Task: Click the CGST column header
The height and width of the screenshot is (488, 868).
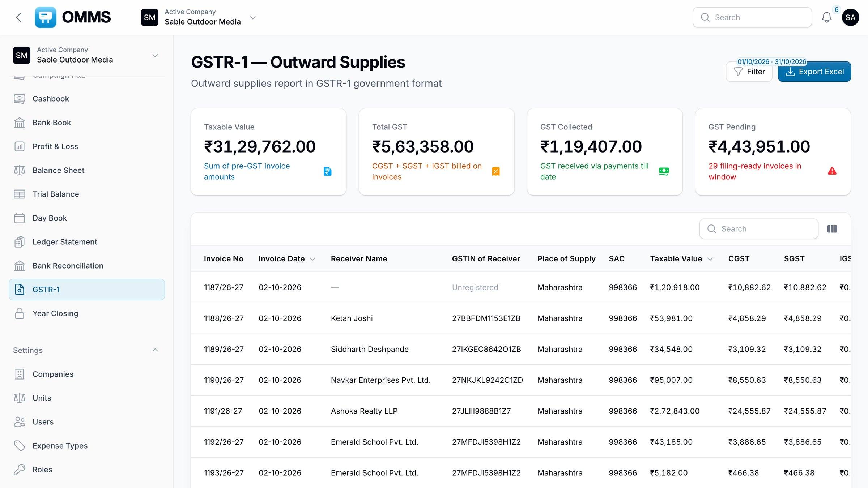Action: click(739, 259)
